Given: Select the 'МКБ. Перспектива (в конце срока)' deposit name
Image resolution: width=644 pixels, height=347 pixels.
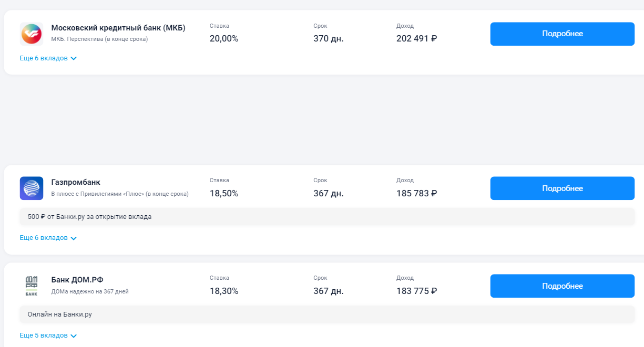Looking at the screenshot, I should point(99,39).
